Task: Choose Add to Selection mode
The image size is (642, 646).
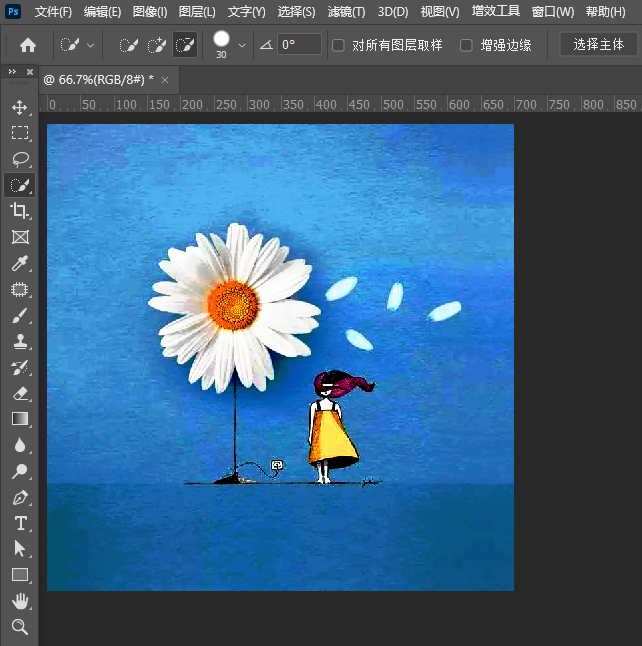Action: [157, 44]
